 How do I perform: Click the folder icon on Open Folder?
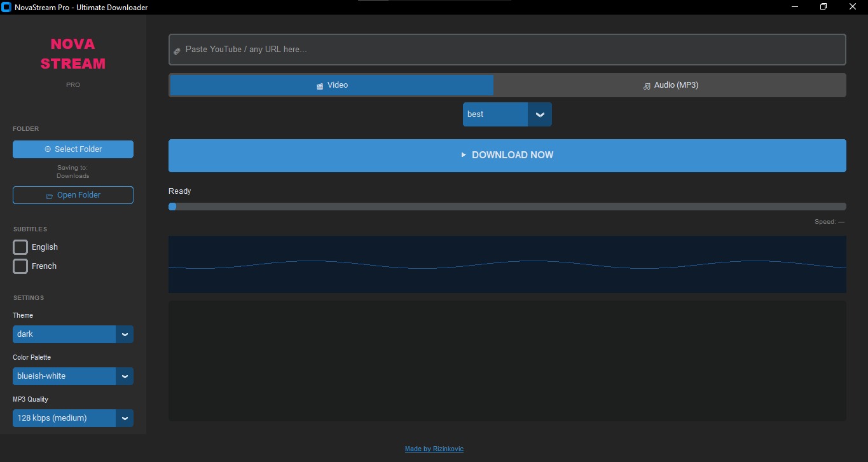(x=49, y=196)
